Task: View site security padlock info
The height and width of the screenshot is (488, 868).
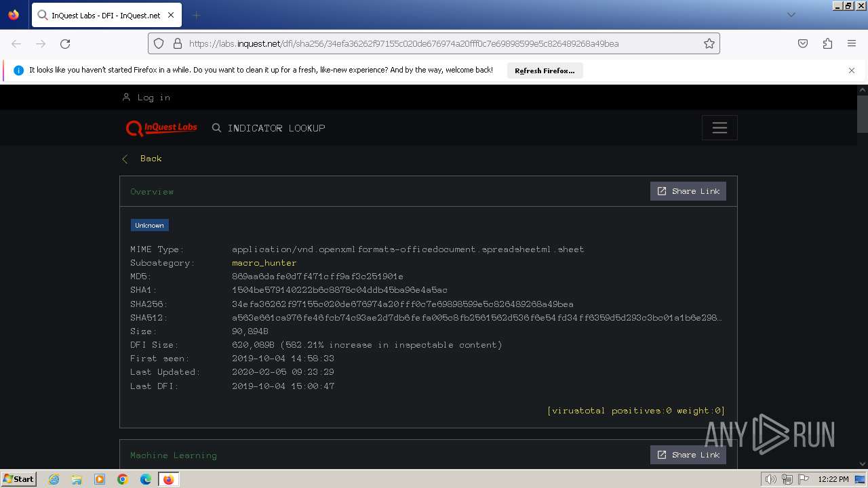Action: (x=178, y=43)
